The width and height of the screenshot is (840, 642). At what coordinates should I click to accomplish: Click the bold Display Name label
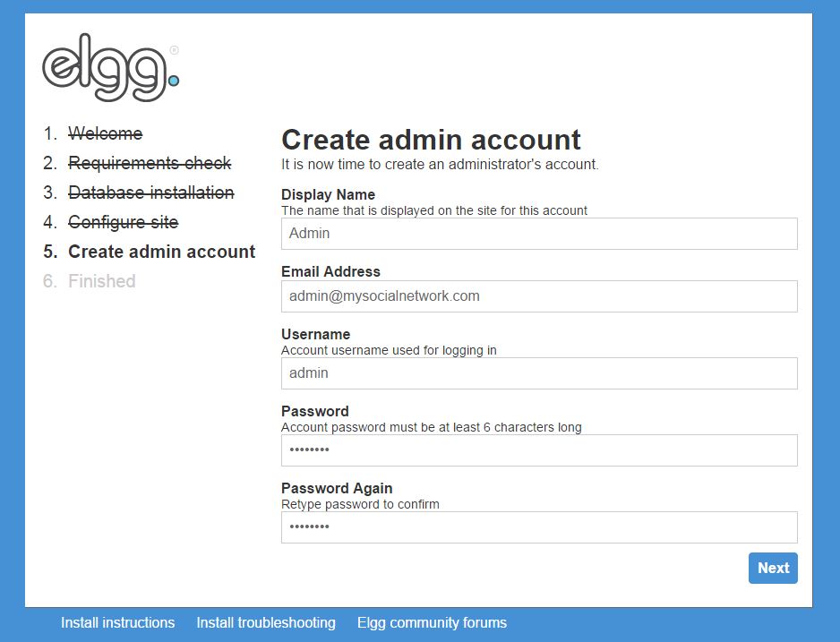[328, 194]
